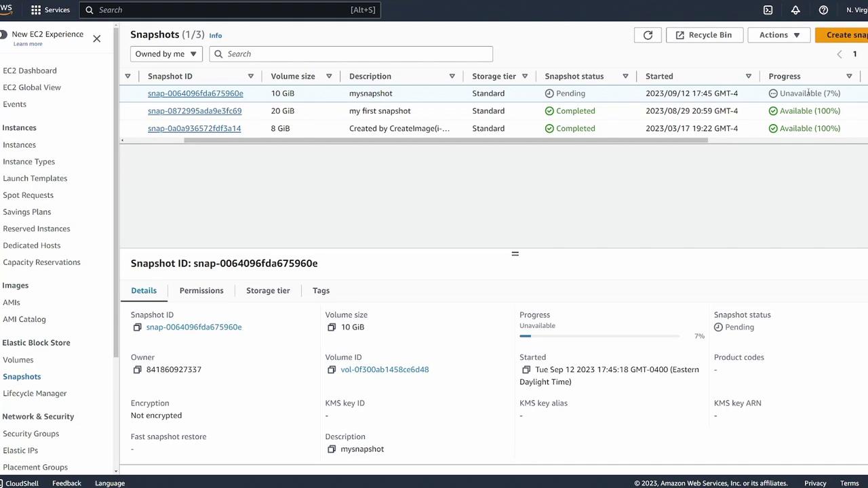The width and height of the screenshot is (868, 488).
Task: Open volume vol-0f300ab1458ce6d48 link
Action: point(384,370)
